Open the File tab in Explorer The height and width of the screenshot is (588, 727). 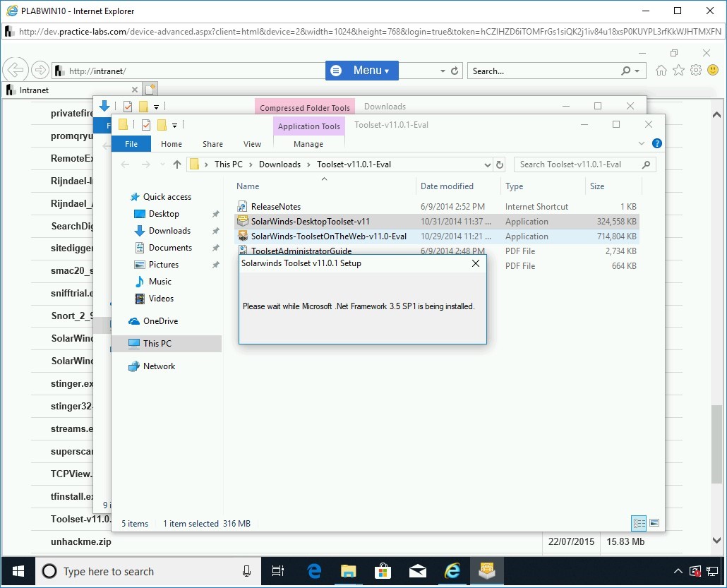[131, 144]
